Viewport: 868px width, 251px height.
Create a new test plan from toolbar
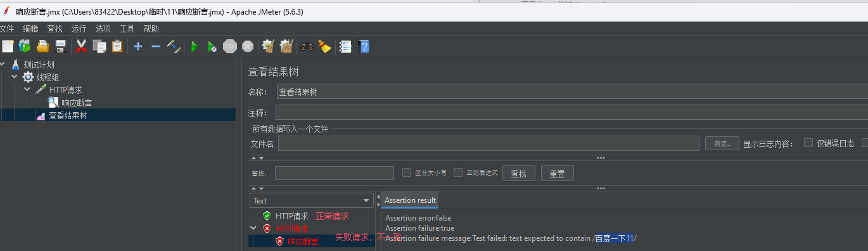click(8, 46)
